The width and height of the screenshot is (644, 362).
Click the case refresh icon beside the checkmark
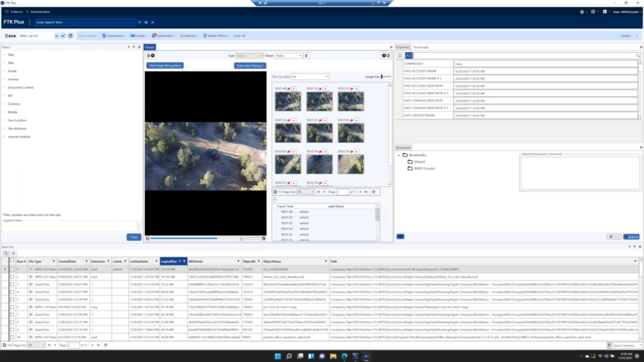coord(70,36)
